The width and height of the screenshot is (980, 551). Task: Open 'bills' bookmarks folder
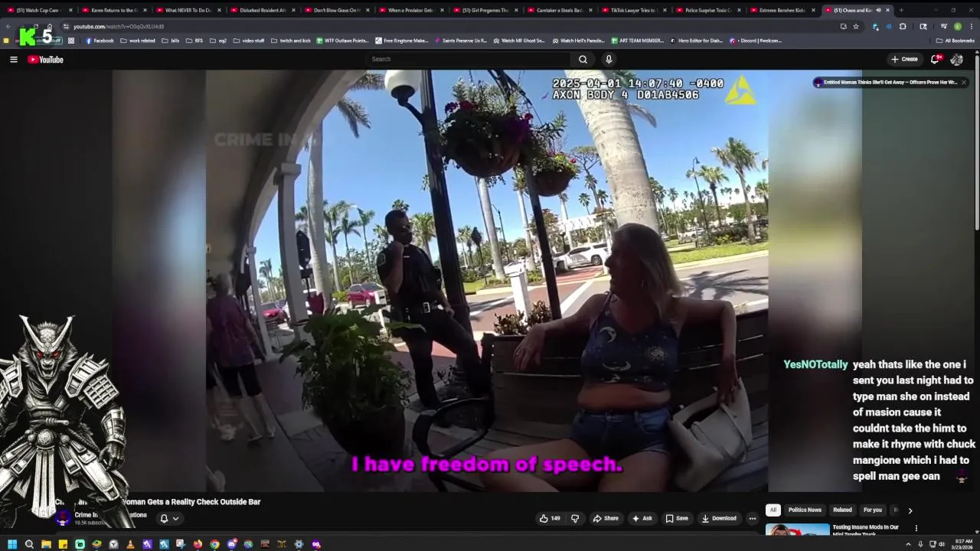(171, 41)
